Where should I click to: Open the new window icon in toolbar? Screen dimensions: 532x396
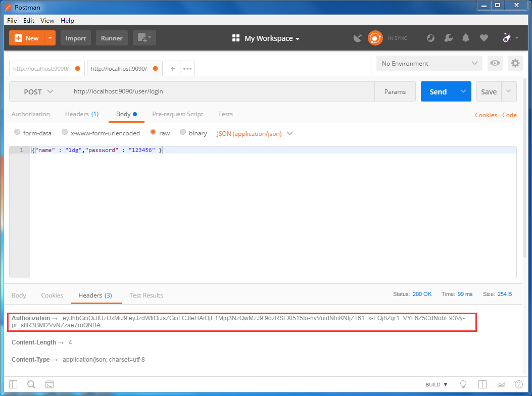(x=144, y=38)
